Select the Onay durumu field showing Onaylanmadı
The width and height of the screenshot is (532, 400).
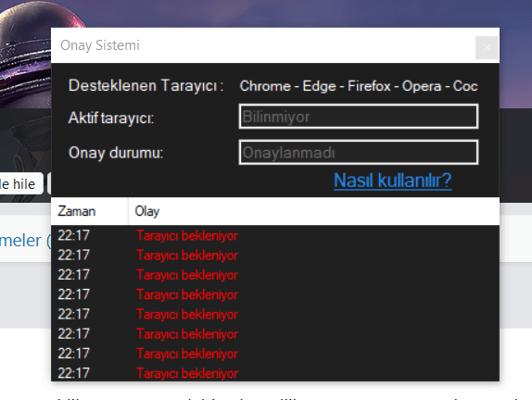tap(359, 153)
